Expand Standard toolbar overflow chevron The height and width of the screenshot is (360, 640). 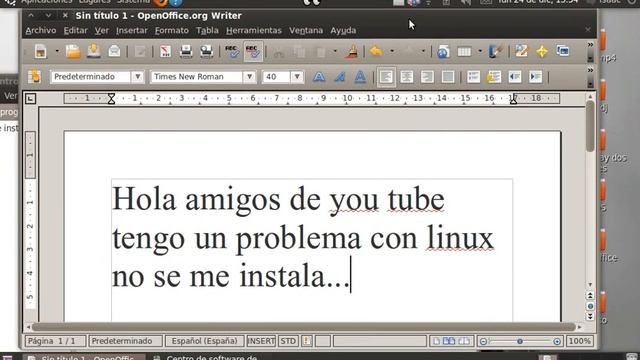pos(590,45)
